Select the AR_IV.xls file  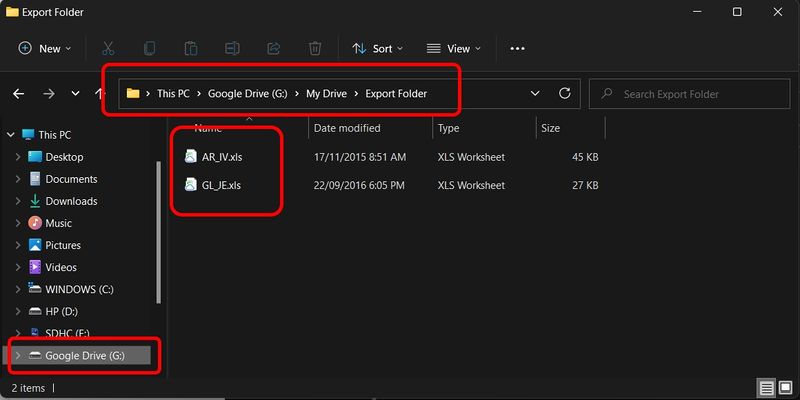(x=221, y=157)
